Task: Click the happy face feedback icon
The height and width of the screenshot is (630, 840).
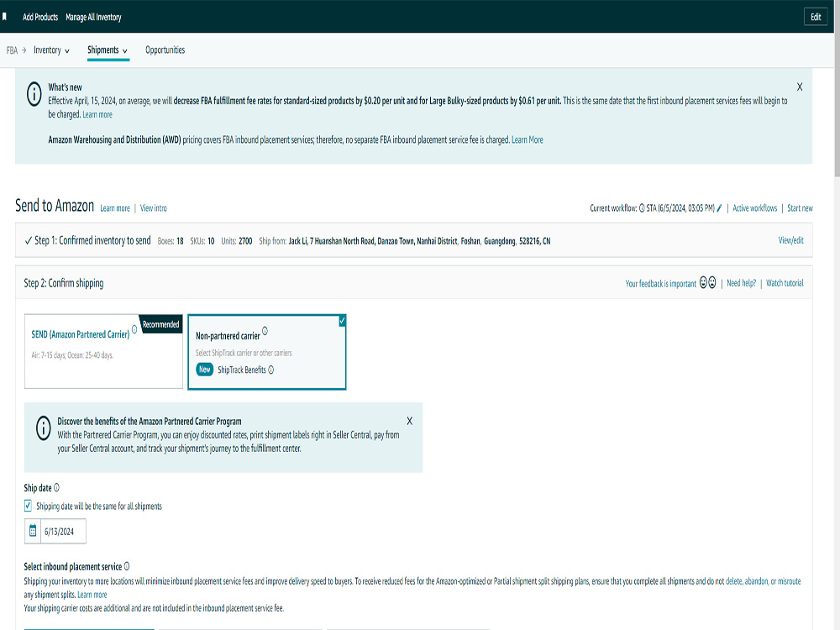Action: click(703, 282)
